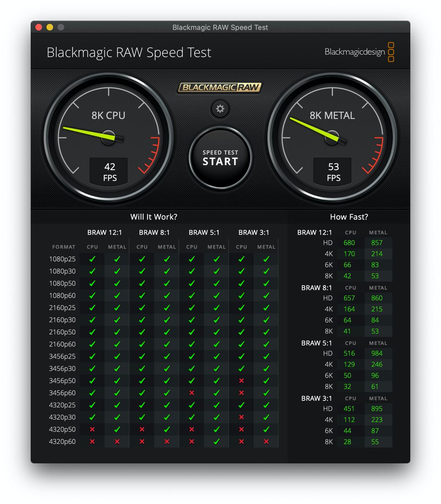Click the BRAW 3:1 label in How Fast
Screen dimensions: 441x504
pyautogui.click(x=317, y=398)
